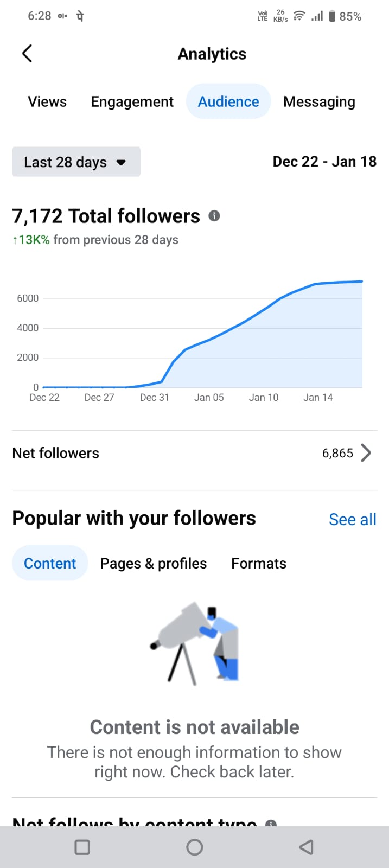Select the Pages & profiles filter
Image resolution: width=389 pixels, height=868 pixels.
(x=154, y=564)
